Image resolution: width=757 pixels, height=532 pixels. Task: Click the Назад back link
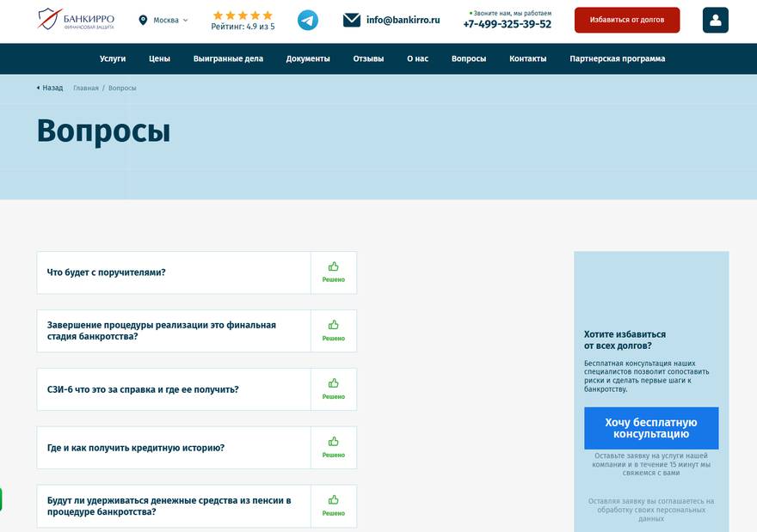tap(50, 88)
